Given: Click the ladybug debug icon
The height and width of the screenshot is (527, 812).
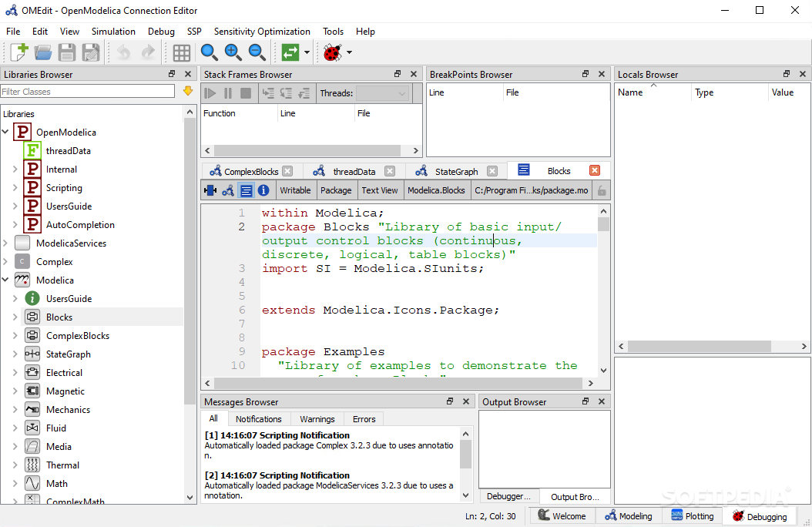Looking at the screenshot, I should [x=333, y=52].
